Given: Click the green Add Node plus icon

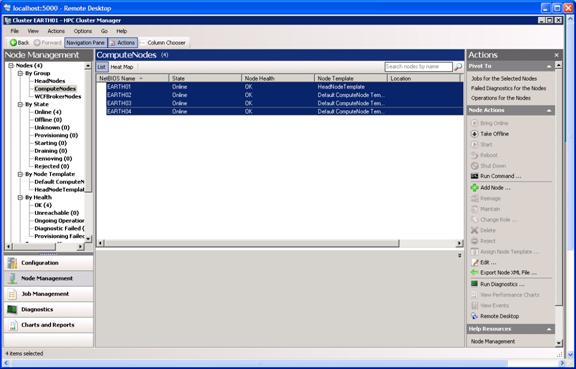Looking at the screenshot, I should (474, 188).
